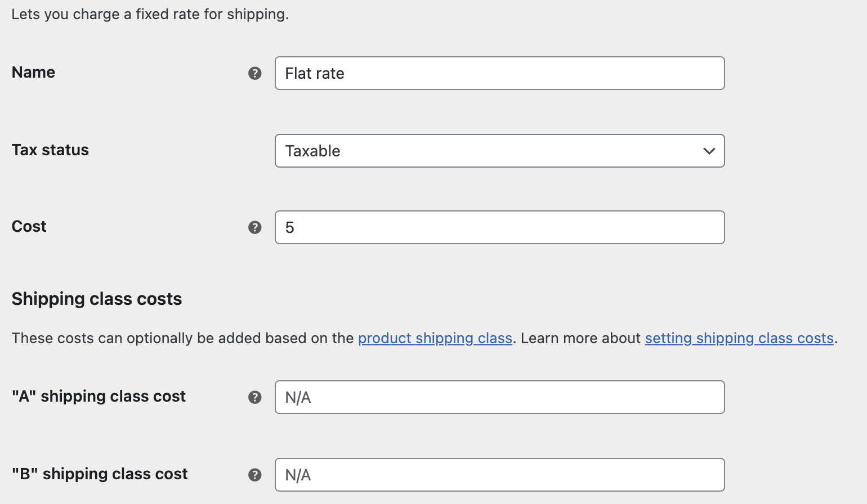Show the help tooltip icon beside Cost
The height and width of the screenshot is (504, 867).
[x=255, y=227]
